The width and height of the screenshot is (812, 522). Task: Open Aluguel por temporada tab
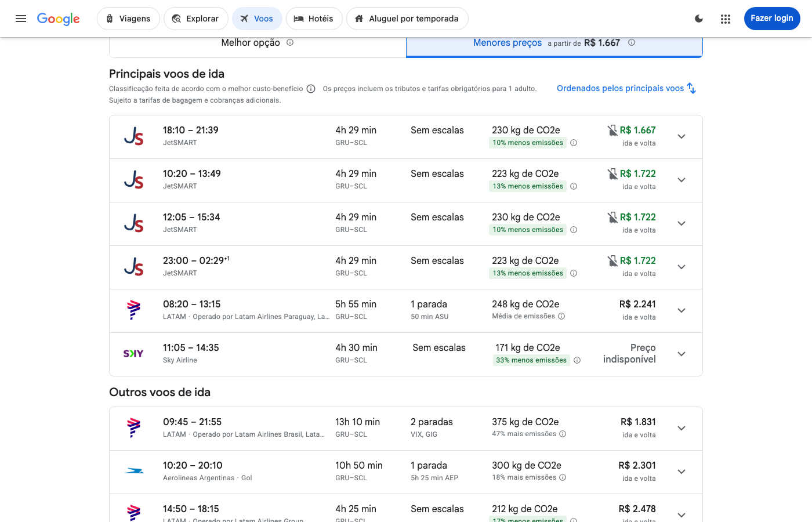tap(407, 19)
